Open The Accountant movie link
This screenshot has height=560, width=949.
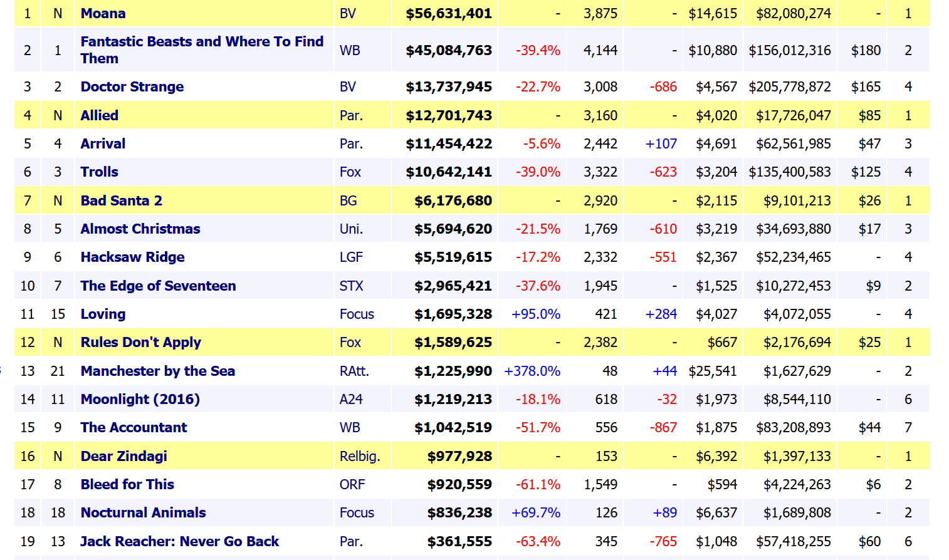(134, 427)
